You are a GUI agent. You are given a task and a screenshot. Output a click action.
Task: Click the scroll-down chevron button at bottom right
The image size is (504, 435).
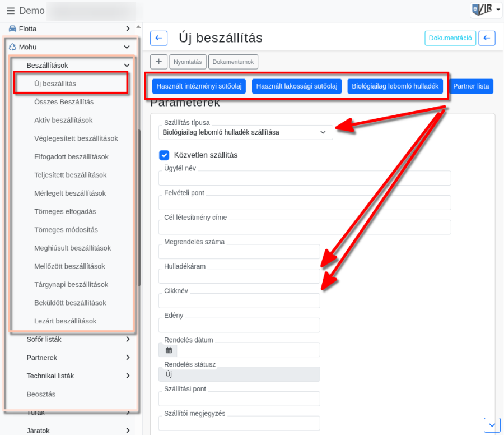click(x=492, y=425)
